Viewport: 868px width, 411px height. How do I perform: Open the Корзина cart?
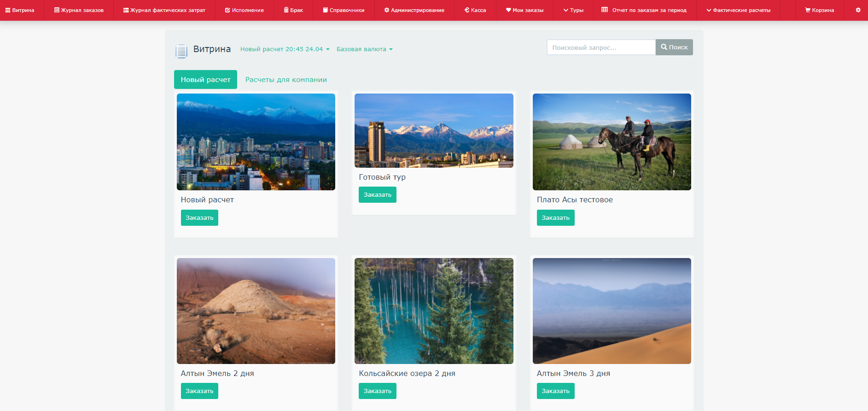pyautogui.click(x=819, y=10)
